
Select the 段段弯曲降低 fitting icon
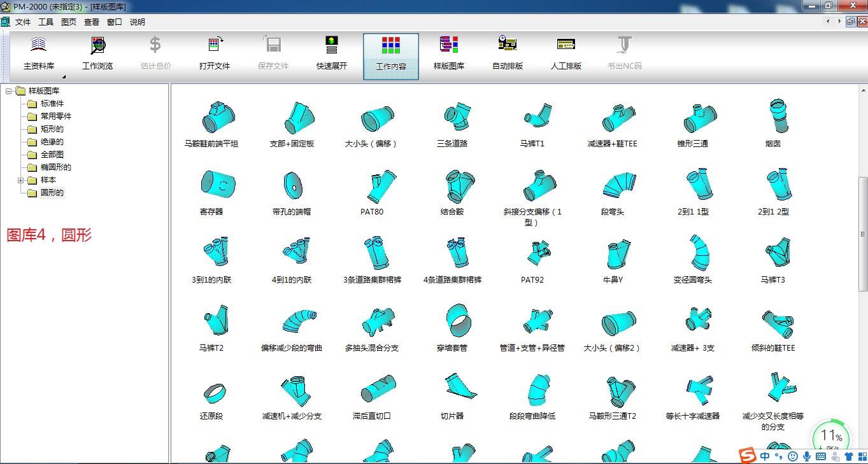tap(540, 389)
